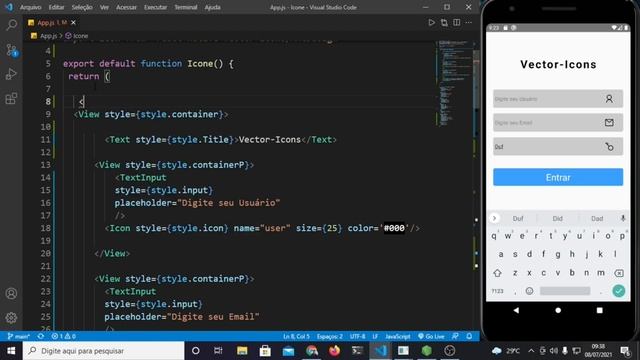
Task: Toggle the keyboard shift key
Action: pyautogui.click(x=497, y=273)
